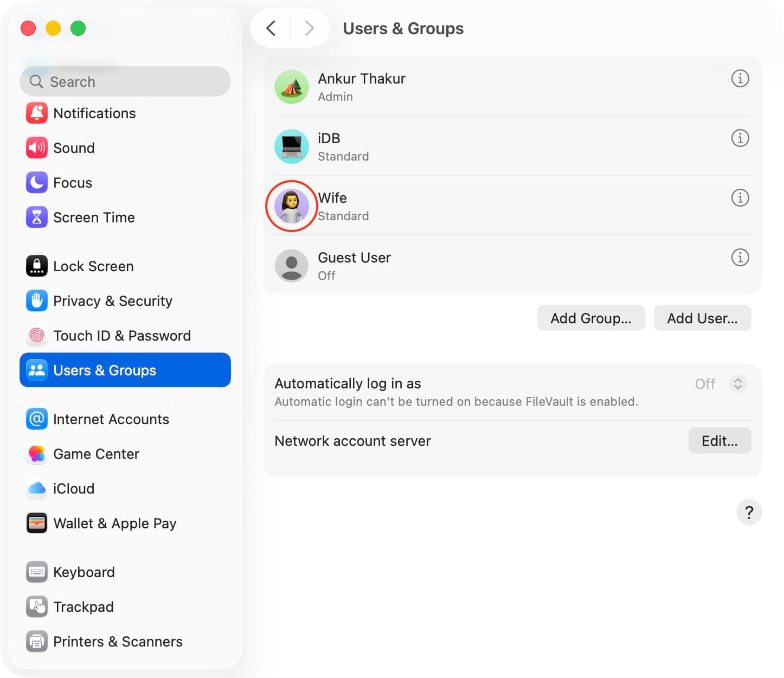Show details for the Wife account
Viewport: 784px width, 678px height.
coord(740,198)
